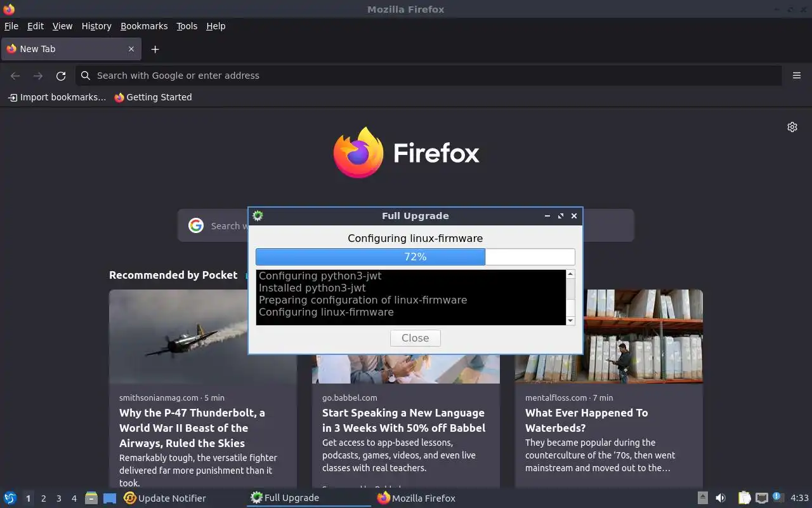Image resolution: width=812 pixels, height=508 pixels.
Task: Open the Getting Started bookmark
Action: 153,97
